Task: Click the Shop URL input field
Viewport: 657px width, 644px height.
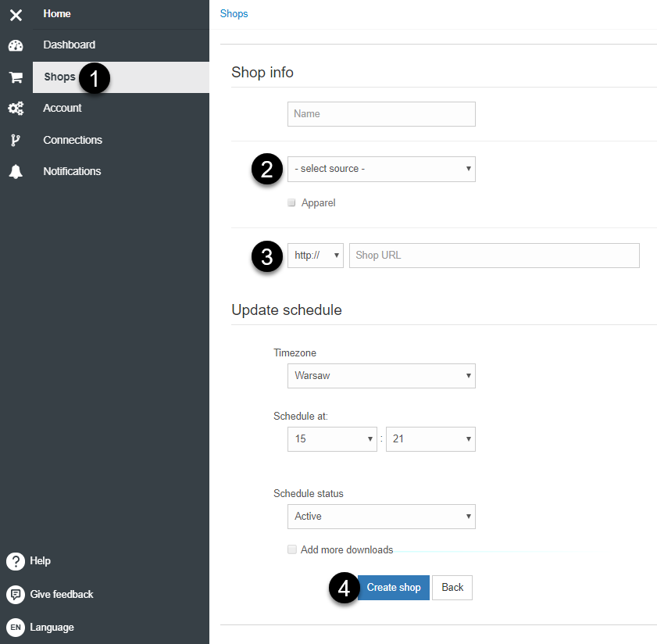Action: pyautogui.click(x=495, y=256)
